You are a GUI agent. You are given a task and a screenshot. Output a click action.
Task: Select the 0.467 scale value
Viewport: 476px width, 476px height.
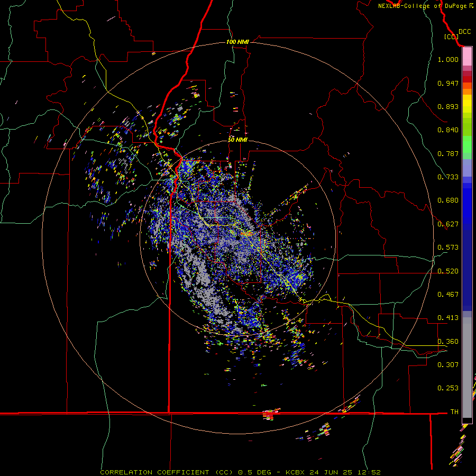pos(448,295)
